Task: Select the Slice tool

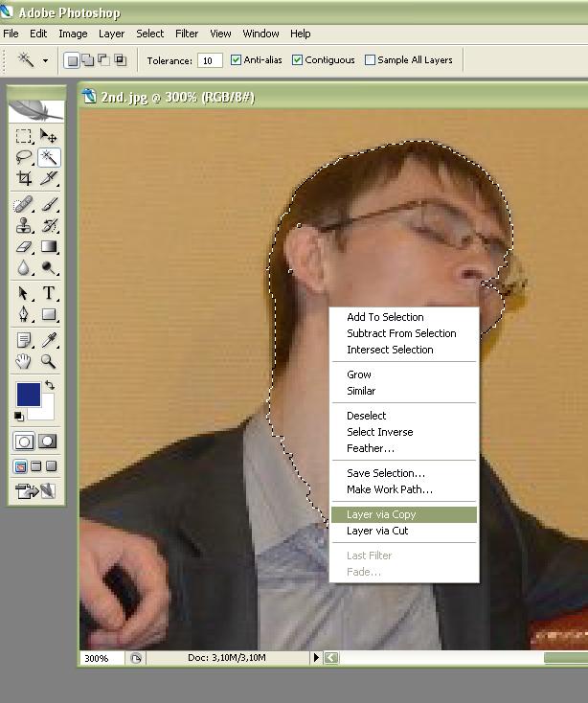Action: click(49, 178)
